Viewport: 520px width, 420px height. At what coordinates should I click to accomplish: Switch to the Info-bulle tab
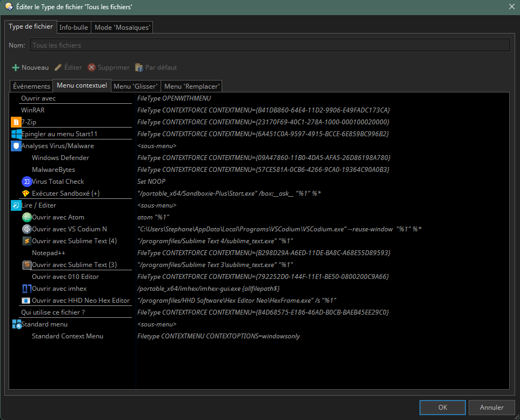74,27
